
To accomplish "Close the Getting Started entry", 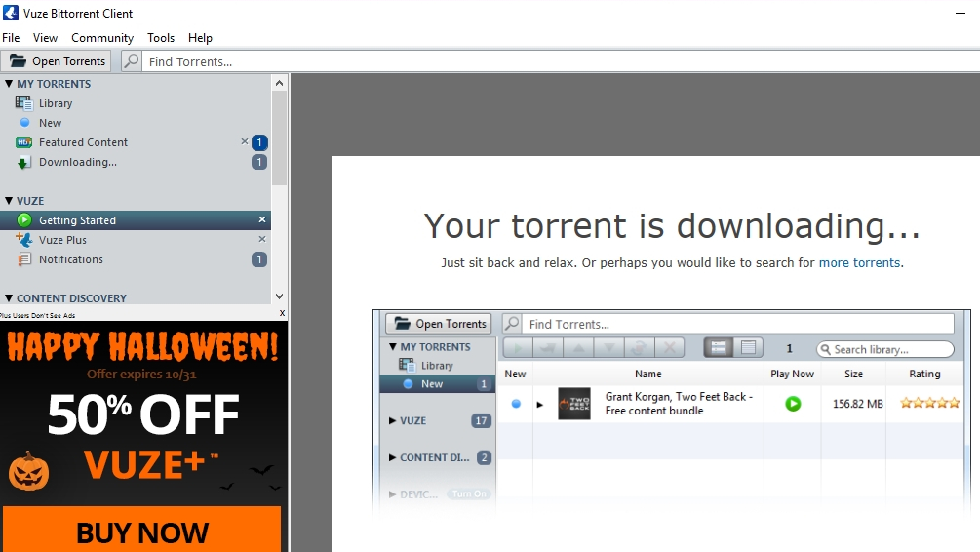I will pos(262,219).
